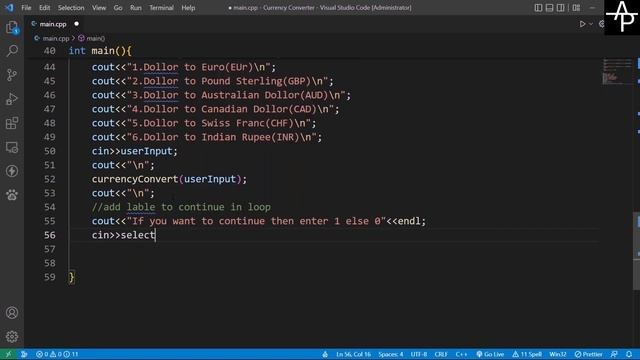Open the Manage gear icon in activity bar
Image resolution: width=640 pixels, height=360 pixels.
point(12,336)
